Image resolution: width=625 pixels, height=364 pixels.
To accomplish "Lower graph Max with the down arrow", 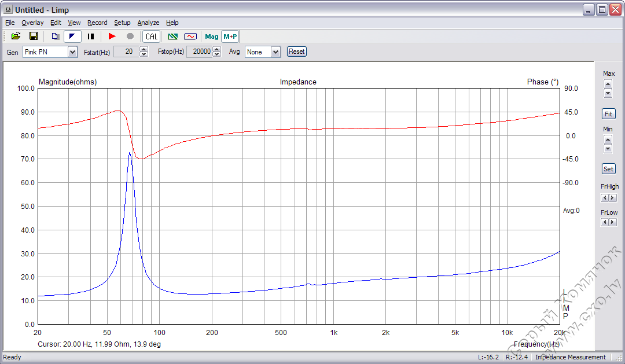I will (x=608, y=93).
